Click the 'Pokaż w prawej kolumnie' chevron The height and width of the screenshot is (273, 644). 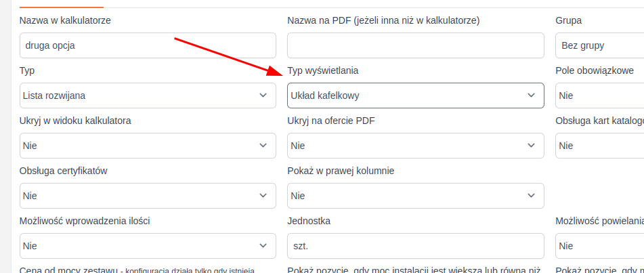tap(531, 196)
